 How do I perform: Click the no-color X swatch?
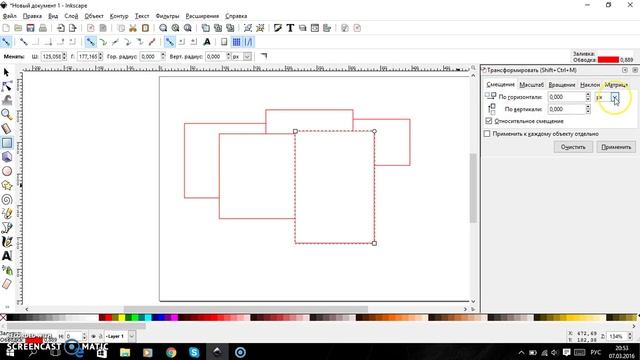point(3,318)
